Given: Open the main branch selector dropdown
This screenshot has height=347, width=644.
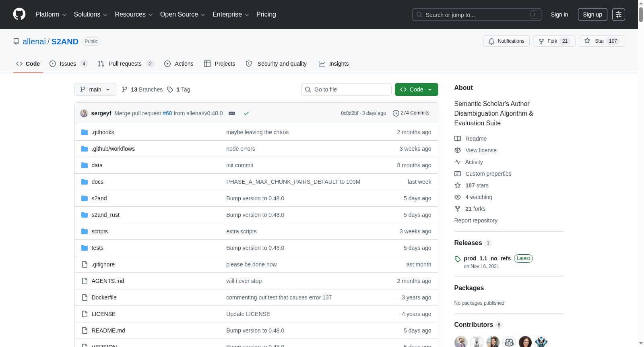Looking at the screenshot, I should [95, 89].
